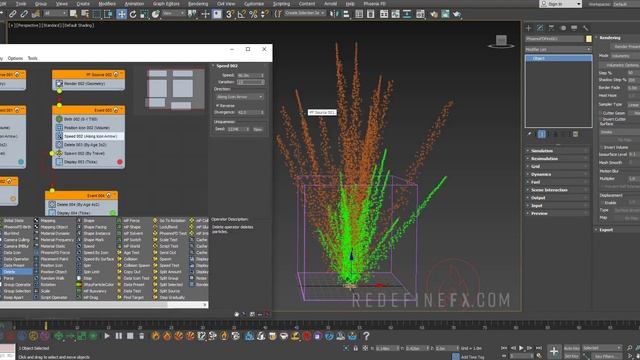Open Tools menu in Particle View
640x360 pixels.
33,58
